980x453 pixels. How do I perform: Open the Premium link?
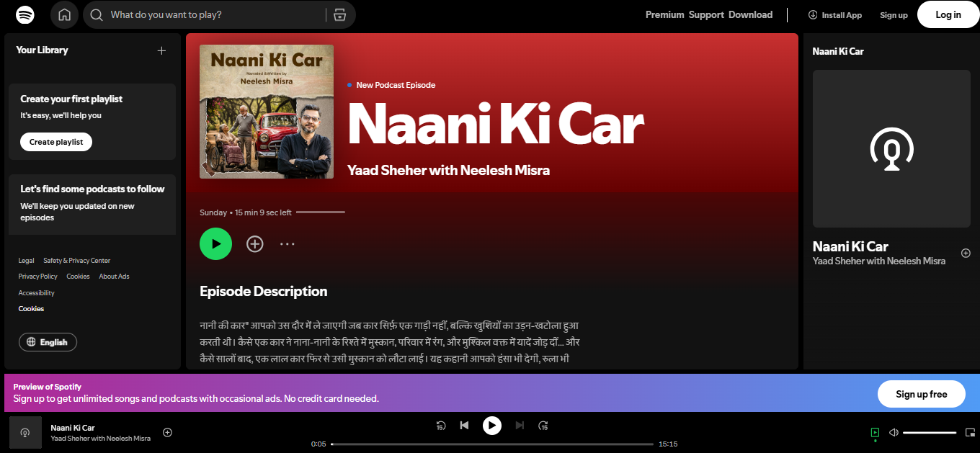(664, 14)
